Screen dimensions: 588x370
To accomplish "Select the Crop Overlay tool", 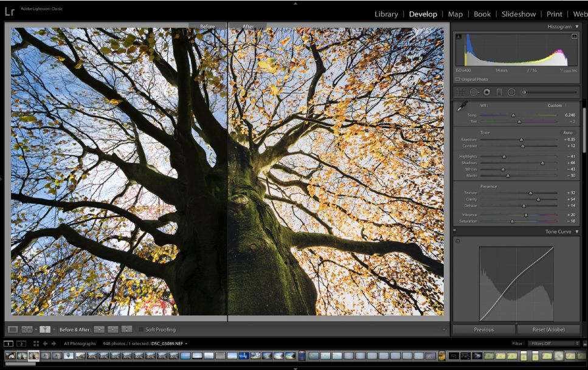I will (462, 92).
